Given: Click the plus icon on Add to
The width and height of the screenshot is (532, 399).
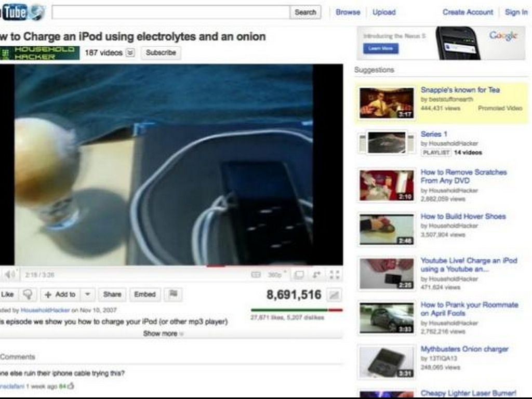Looking at the screenshot, I should tap(48, 295).
